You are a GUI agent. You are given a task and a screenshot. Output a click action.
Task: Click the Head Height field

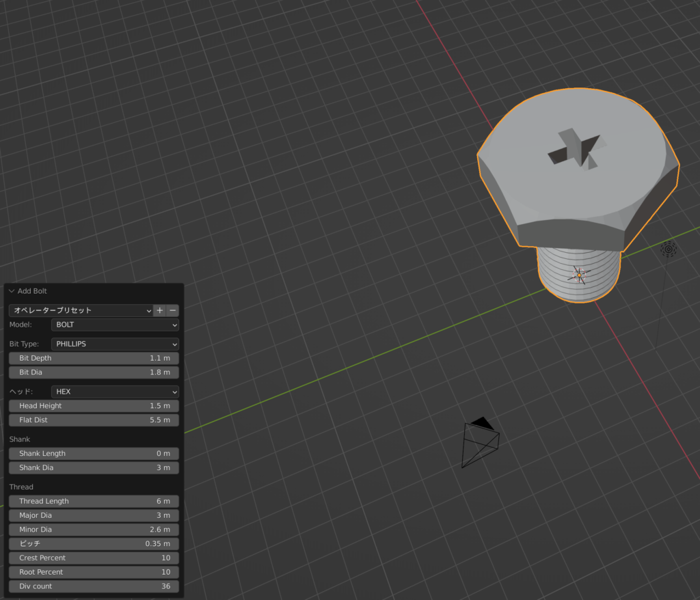(94, 406)
